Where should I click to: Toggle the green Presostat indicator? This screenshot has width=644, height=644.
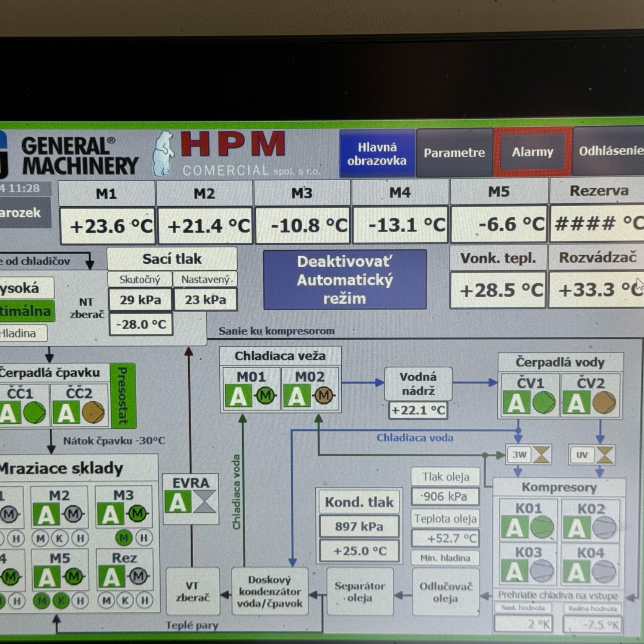click(123, 395)
